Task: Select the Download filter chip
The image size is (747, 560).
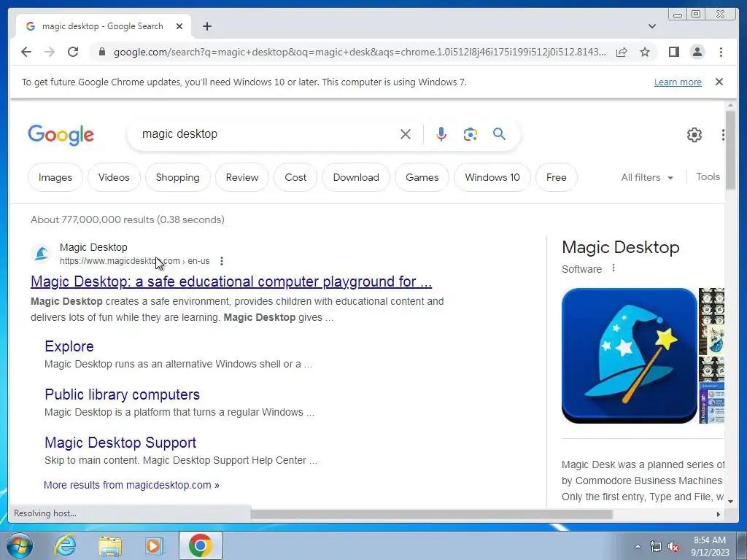Action: click(x=356, y=177)
